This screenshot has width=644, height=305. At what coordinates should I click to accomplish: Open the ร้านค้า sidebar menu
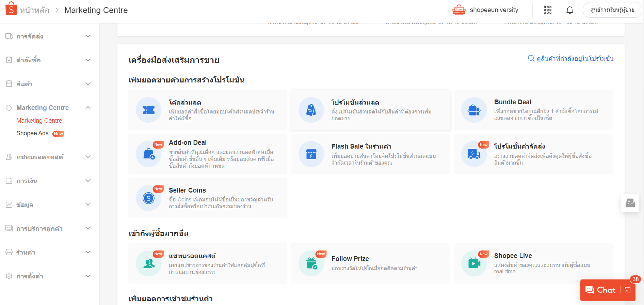point(48,252)
